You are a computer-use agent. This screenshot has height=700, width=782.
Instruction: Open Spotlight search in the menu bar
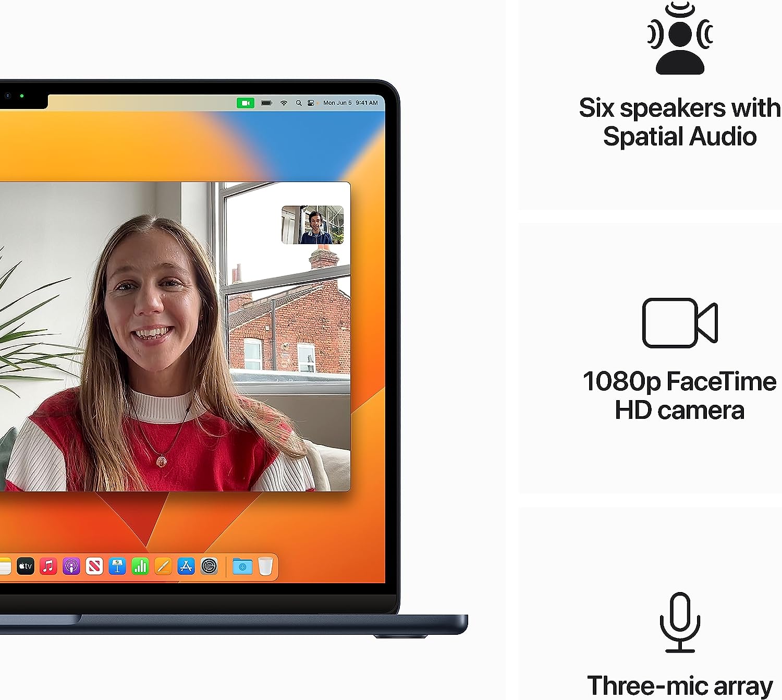[299, 103]
